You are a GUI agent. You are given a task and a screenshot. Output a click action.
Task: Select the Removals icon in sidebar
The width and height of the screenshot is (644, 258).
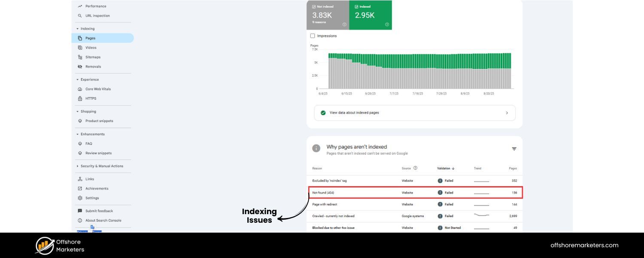79,66
